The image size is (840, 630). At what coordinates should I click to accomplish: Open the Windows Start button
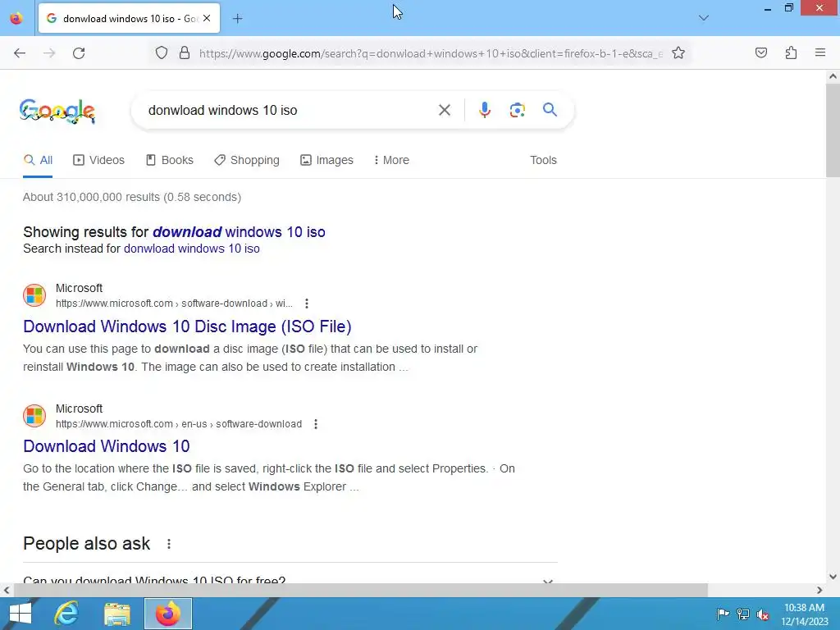(x=21, y=614)
